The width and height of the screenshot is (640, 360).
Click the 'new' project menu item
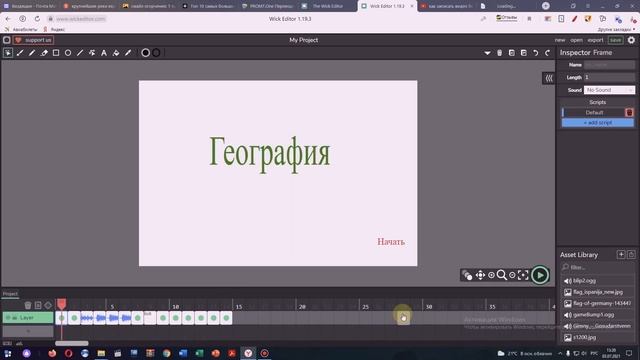point(560,40)
